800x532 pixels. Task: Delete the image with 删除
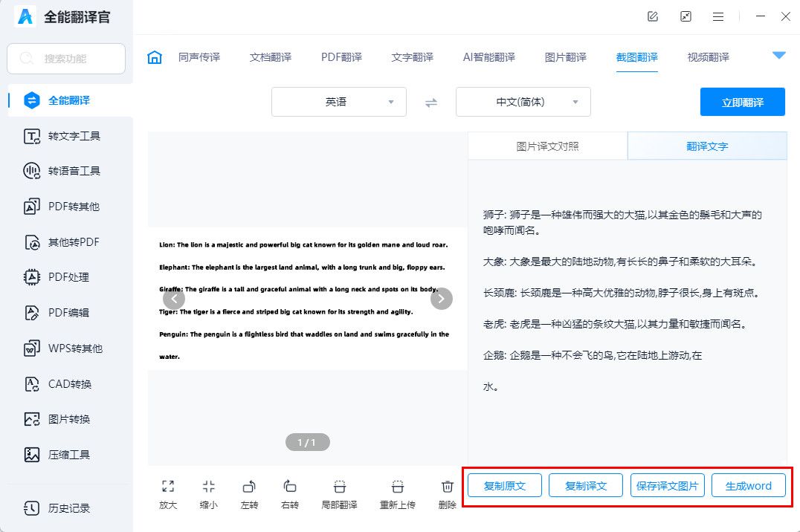point(447,494)
